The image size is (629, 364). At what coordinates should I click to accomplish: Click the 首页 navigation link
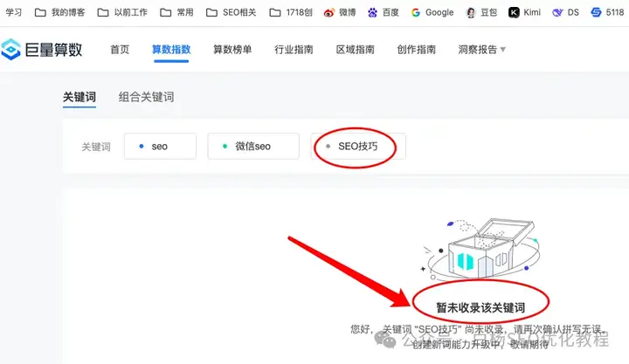(x=120, y=49)
